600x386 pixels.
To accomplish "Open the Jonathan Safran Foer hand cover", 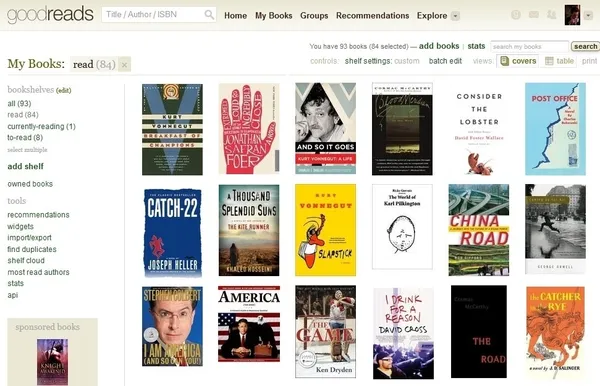I will (249, 129).
